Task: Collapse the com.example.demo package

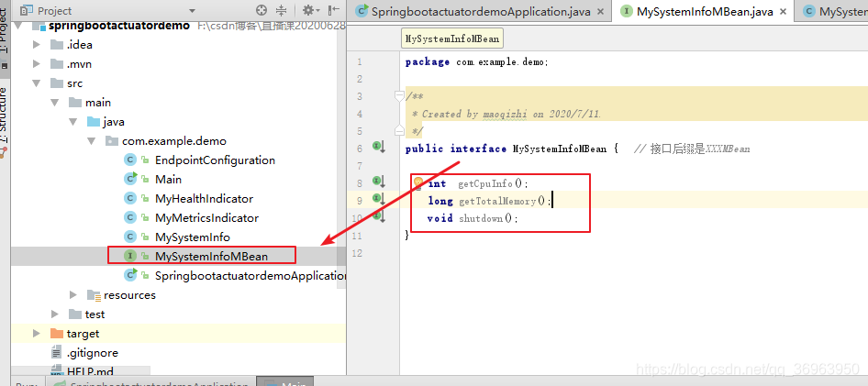Action: click(92, 141)
